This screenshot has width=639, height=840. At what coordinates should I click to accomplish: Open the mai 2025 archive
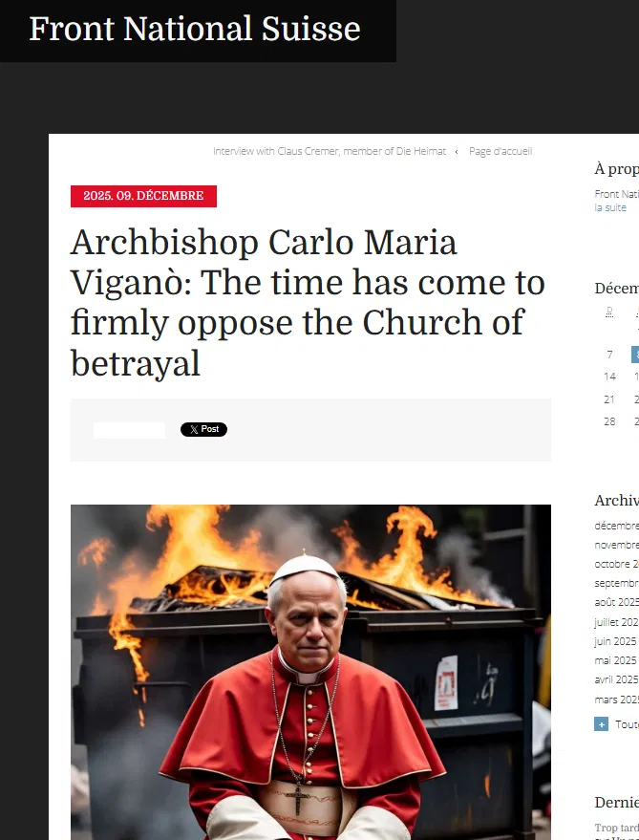(x=615, y=660)
